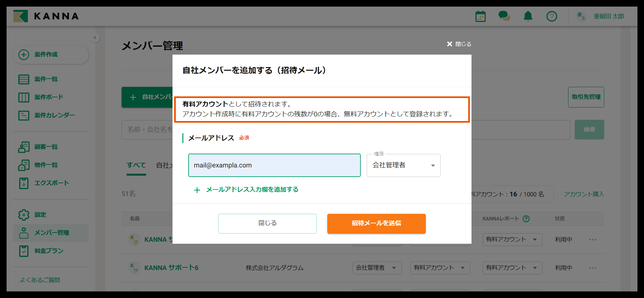Check notifications via the bell icon
This screenshot has width=644, height=298.
(528, 16)
